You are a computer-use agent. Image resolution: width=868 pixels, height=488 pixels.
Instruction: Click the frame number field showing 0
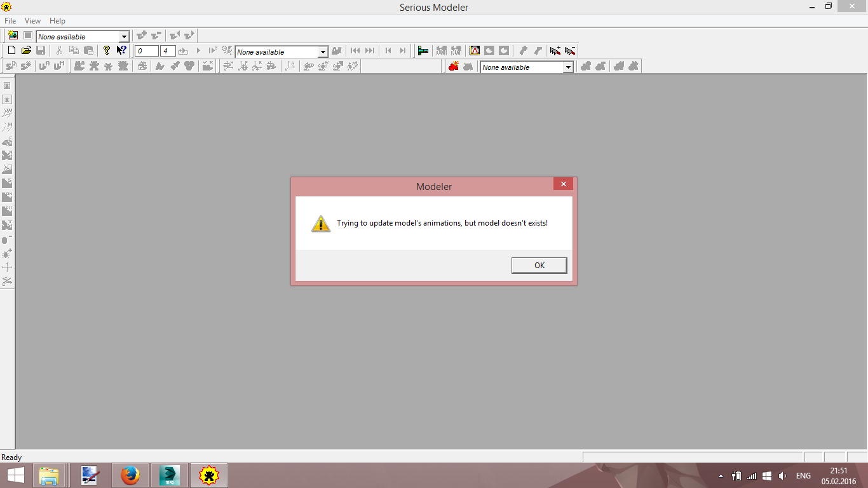(146, 51)
